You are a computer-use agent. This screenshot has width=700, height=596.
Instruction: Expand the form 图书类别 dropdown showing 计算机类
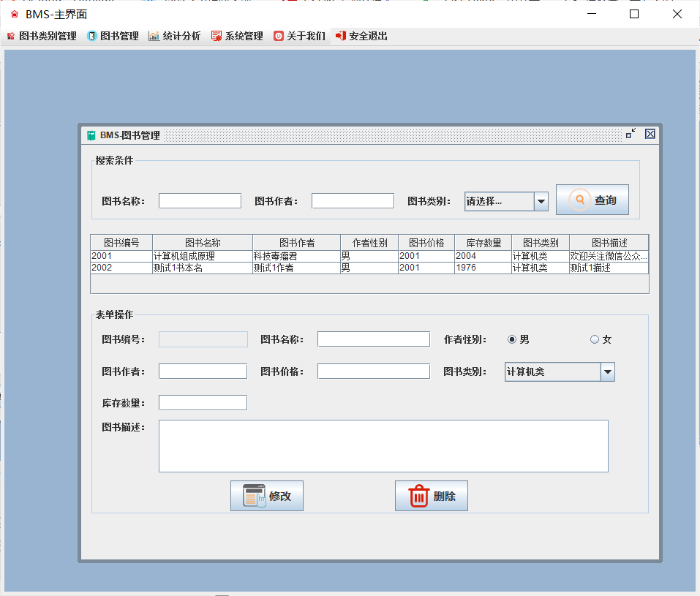tap(560, 371)
